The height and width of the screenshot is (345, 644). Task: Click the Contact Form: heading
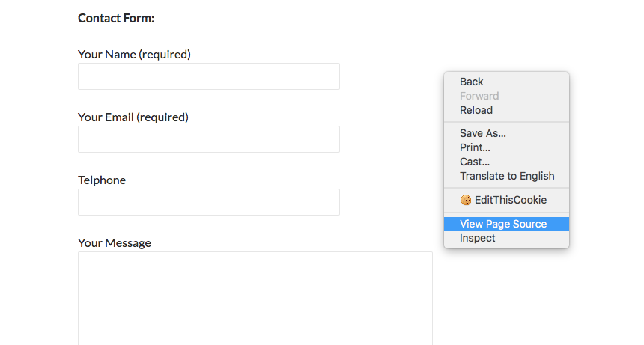click(x=116, y=19)
